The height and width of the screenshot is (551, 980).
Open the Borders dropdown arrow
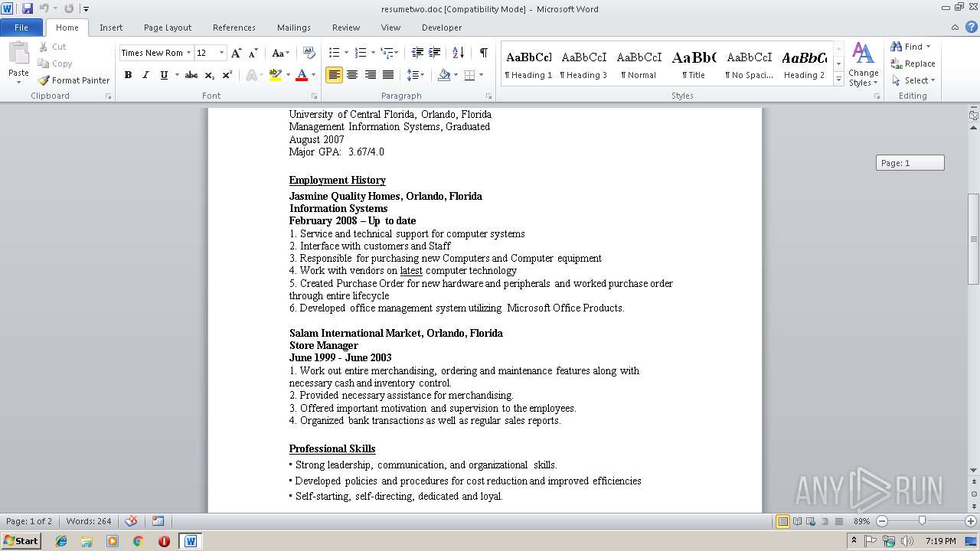[480, 75]
